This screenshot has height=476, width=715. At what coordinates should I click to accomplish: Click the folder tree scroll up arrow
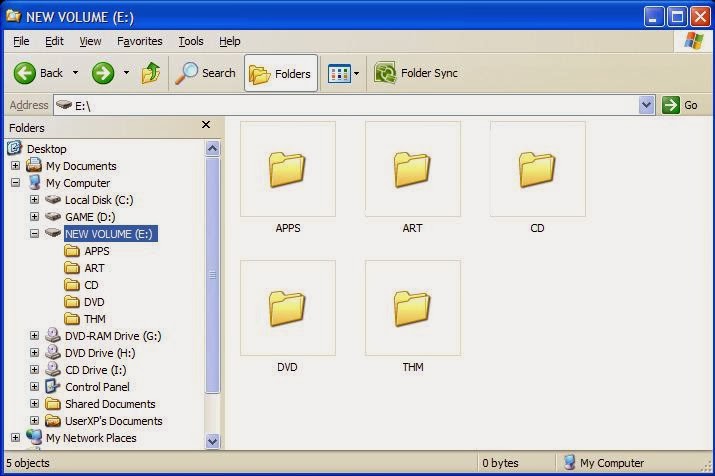tap(212, 148)
